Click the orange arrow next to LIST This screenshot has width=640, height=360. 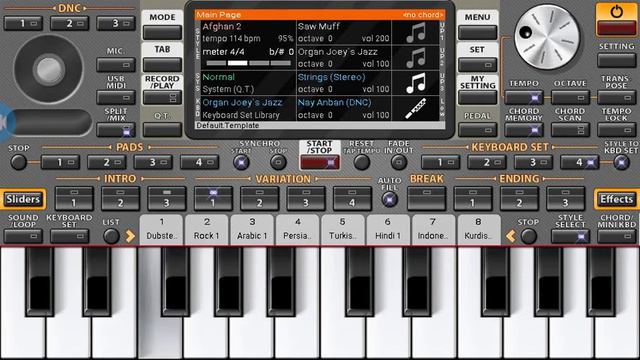point(130,236)
